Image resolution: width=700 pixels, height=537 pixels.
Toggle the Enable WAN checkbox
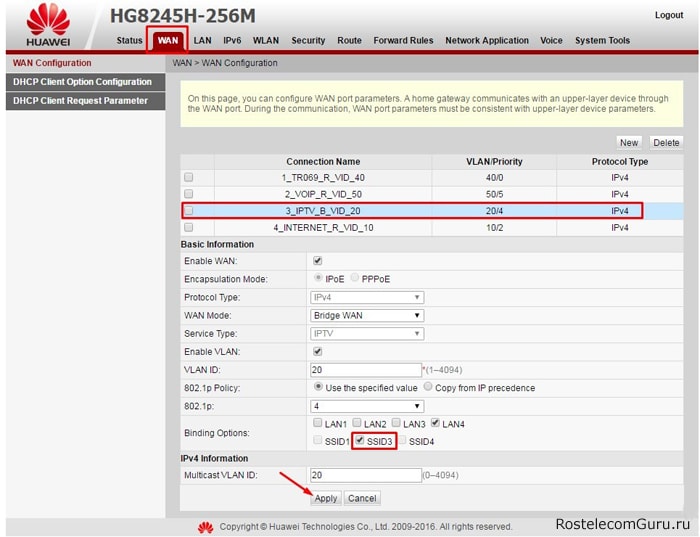(318, 261)
